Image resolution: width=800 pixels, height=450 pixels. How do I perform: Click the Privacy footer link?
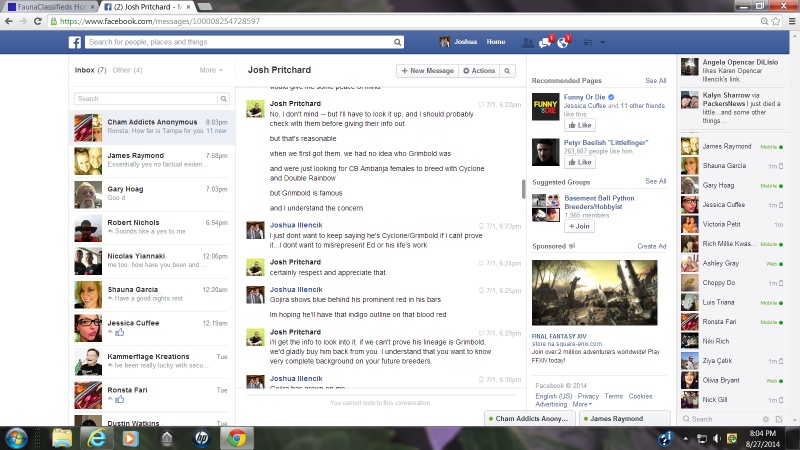click(x=588, y=396)
